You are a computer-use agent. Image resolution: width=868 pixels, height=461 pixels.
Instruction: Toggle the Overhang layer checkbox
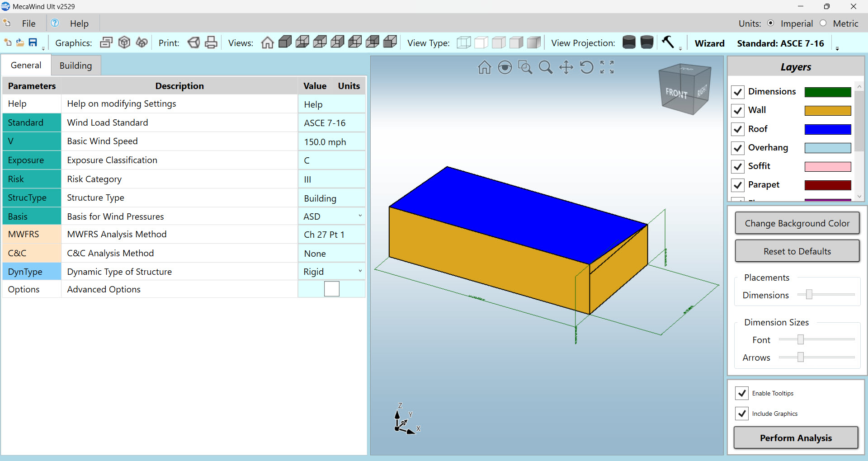(738, 148)
